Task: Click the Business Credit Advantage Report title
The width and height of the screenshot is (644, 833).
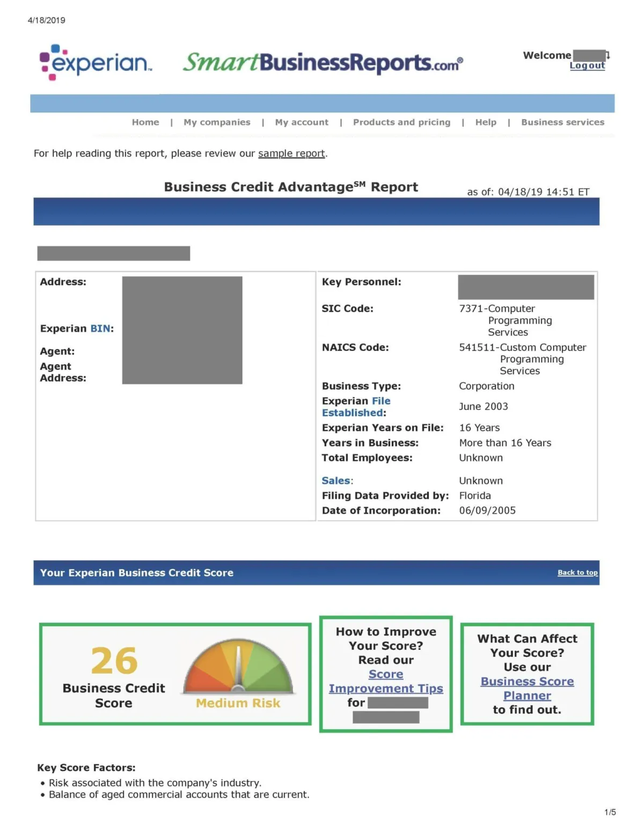Action: click(291, 187)
